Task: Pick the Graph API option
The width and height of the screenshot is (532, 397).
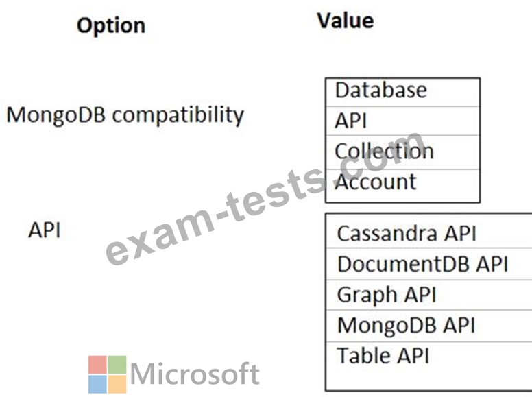Action: [429, 295]
